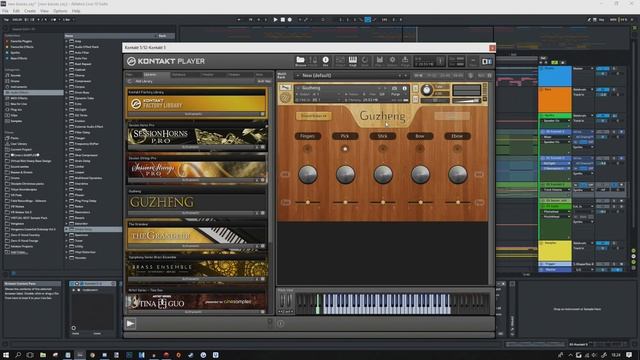Select the Stick articulation button
The height and width of the screenshot is (360, 640).
[382, 136]
